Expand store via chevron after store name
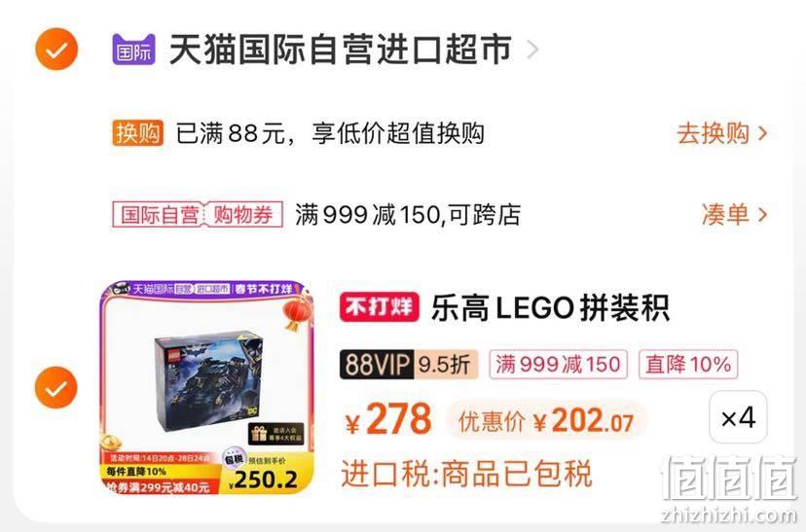806x532 pixels. (x=533, y=50)
